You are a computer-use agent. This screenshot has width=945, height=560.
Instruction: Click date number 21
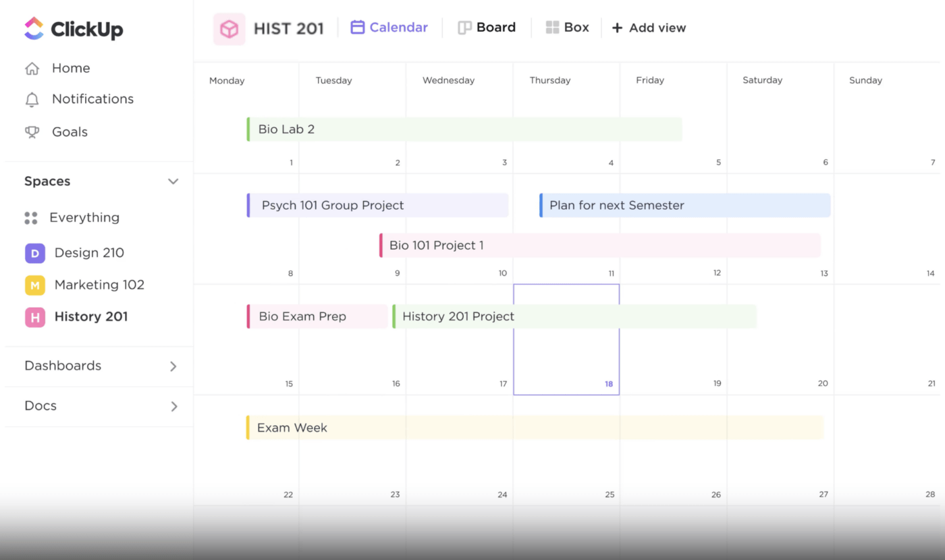click(932, 383)
